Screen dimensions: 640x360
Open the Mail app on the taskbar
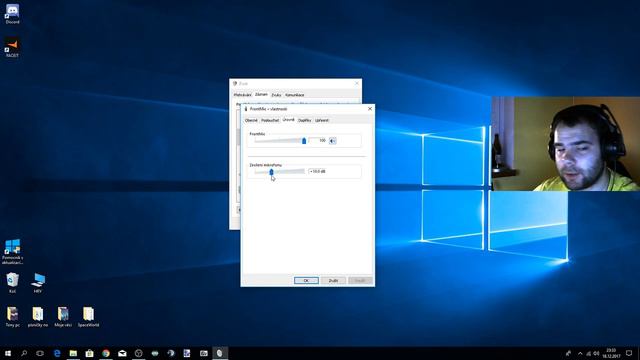tap(122, 353)
